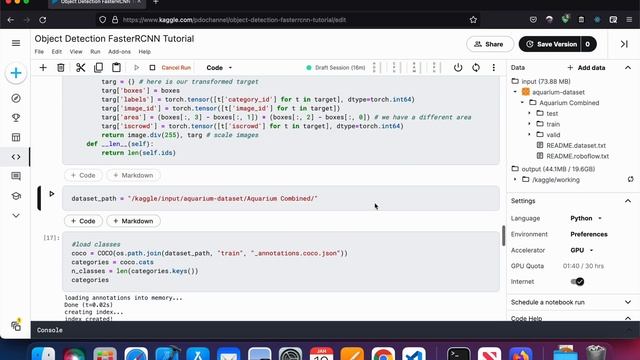
Task: Open the Code cell type dropdown
Action: 219,68
